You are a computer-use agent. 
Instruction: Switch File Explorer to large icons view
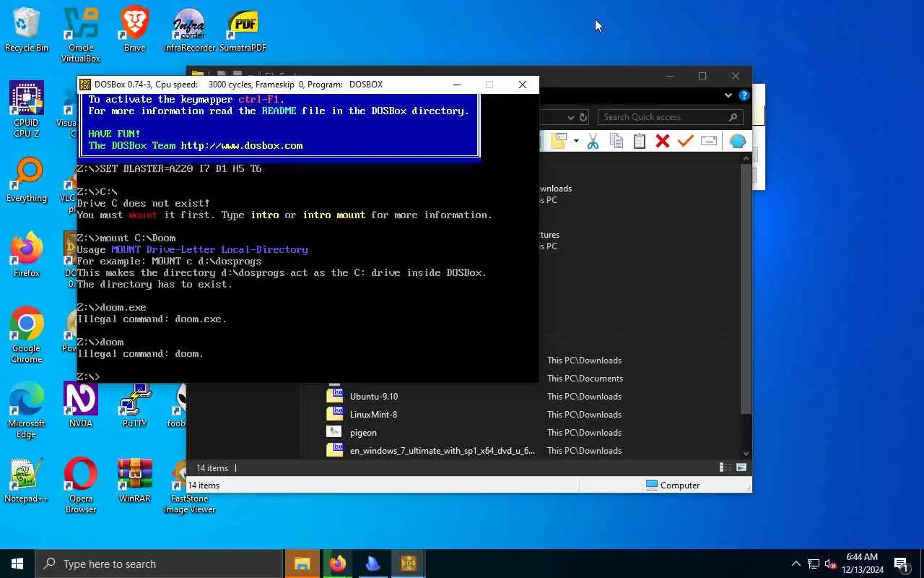[x=741, y=467]
